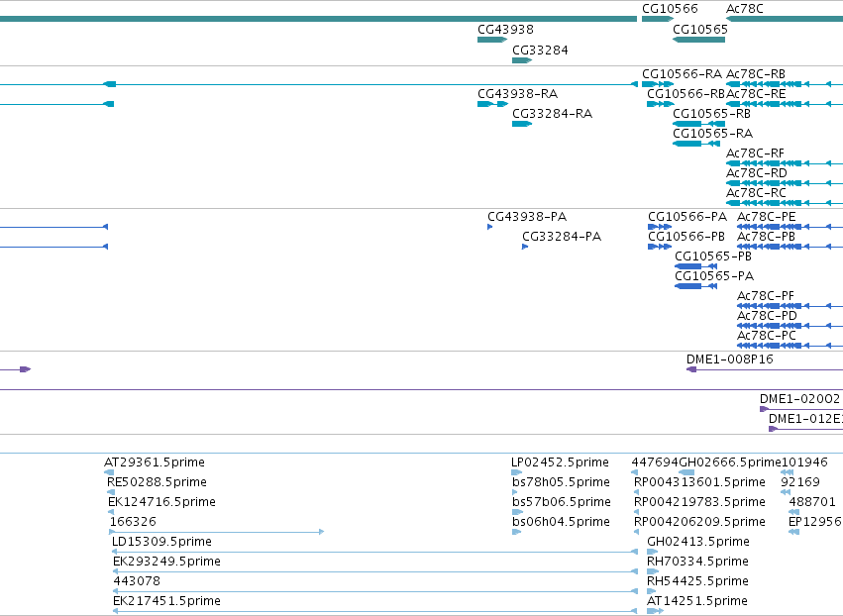Screen dimensions: 843x616
Task: Select protein CG33284-PA
Action: coord(562,237)
